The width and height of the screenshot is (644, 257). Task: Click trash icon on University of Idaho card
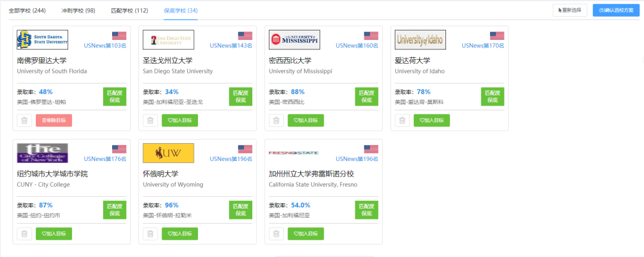[x=402, y=120]
